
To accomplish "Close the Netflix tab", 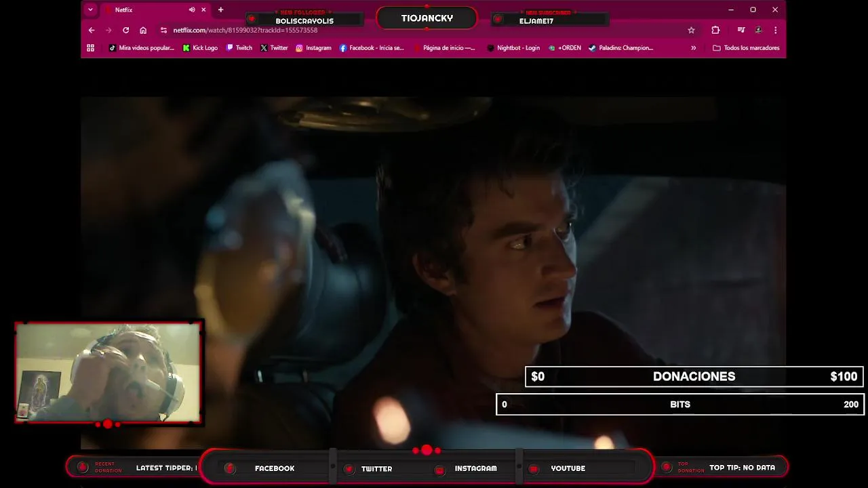I will point(203,9).
